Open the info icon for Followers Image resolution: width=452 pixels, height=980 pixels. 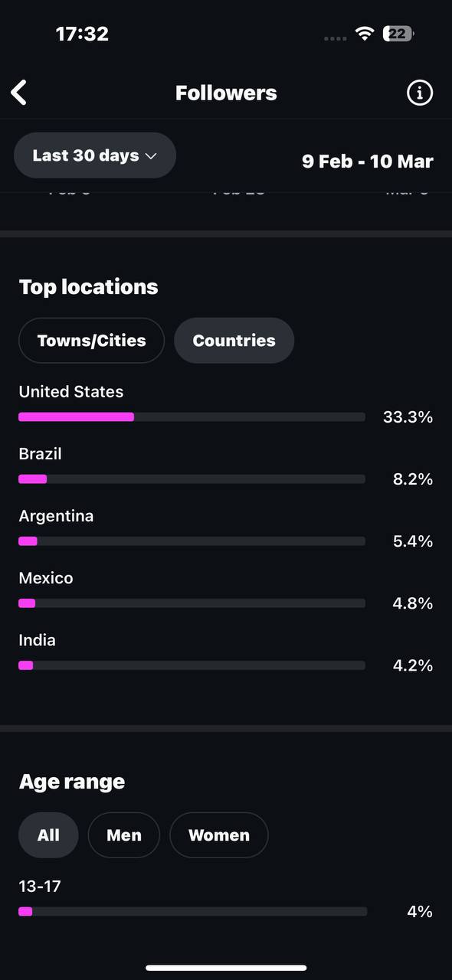[x=419, y=93]
